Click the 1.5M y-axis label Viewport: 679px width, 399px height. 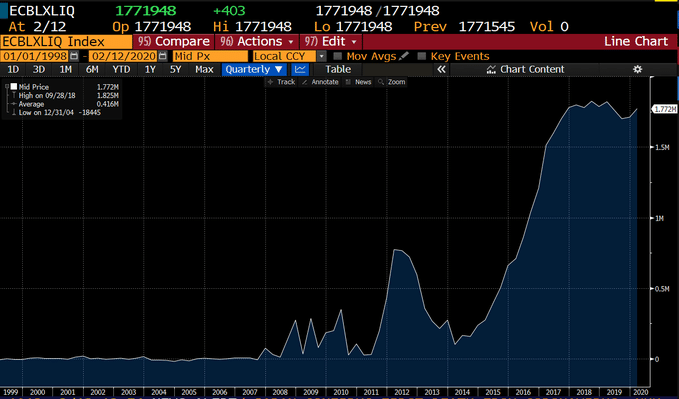coord(662,147)
